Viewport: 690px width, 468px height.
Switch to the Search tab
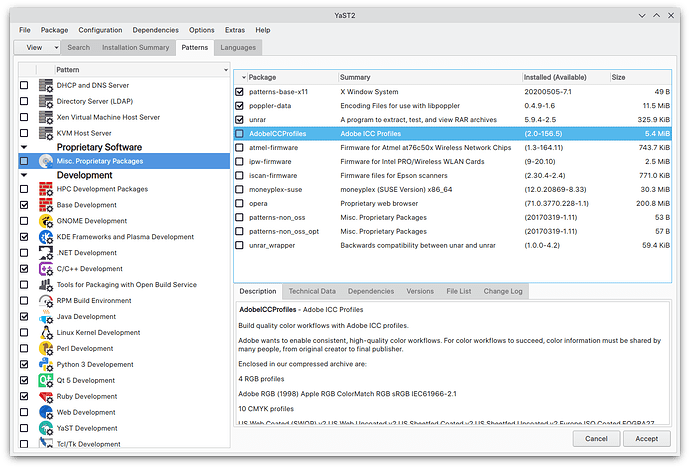pos(78,48)
